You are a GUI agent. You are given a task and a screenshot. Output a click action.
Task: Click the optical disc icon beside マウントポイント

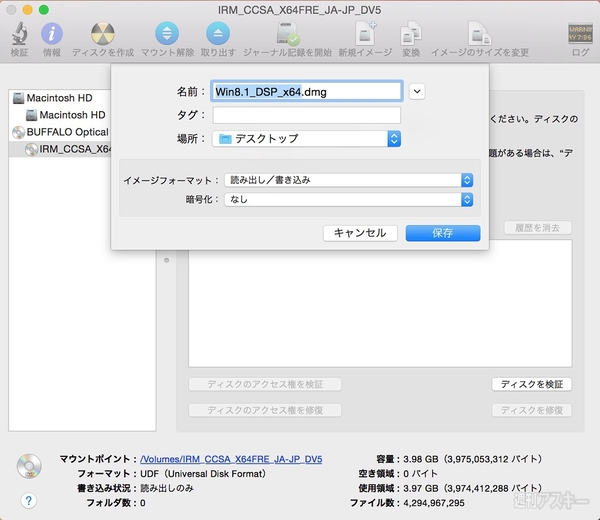(29, 466)
